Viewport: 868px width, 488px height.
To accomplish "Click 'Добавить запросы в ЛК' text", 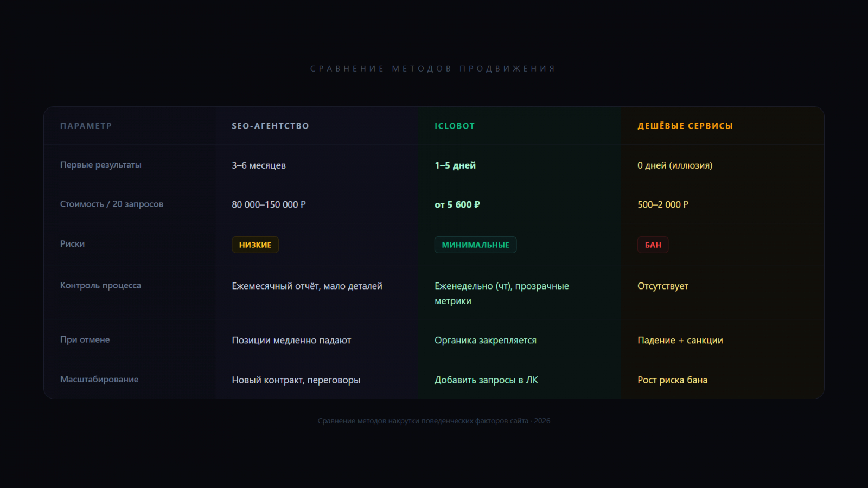I will point(486,380).
